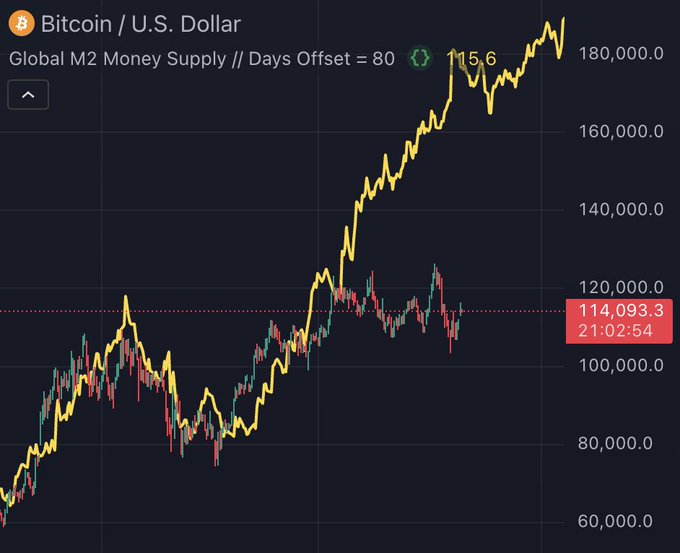Collapse the indicator legend with the chevron button
Screen dimensions: 680x553
pos(29,95)
